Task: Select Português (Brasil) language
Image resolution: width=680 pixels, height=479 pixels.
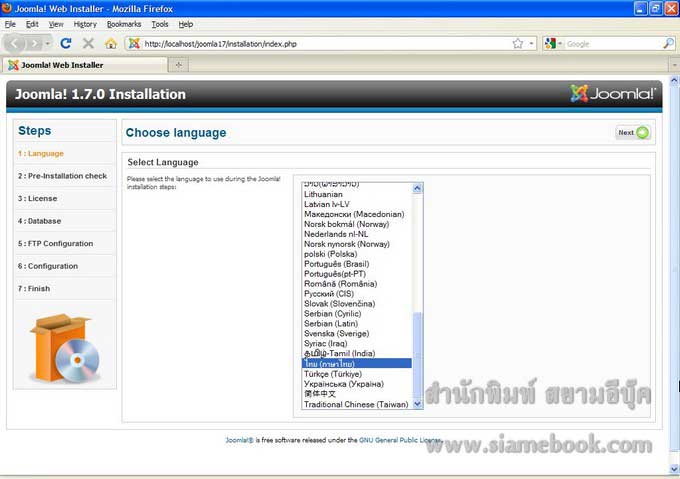Action: click(x=357, y=264)
